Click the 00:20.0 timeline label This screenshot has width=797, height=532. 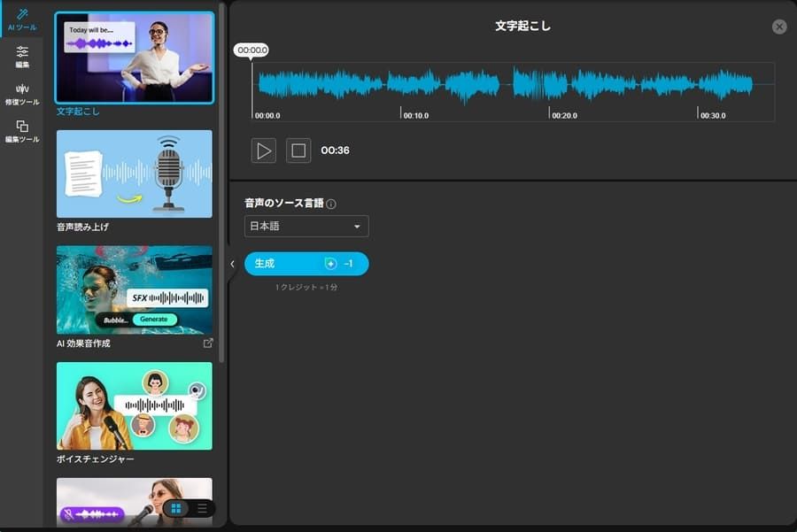[564, 115]
